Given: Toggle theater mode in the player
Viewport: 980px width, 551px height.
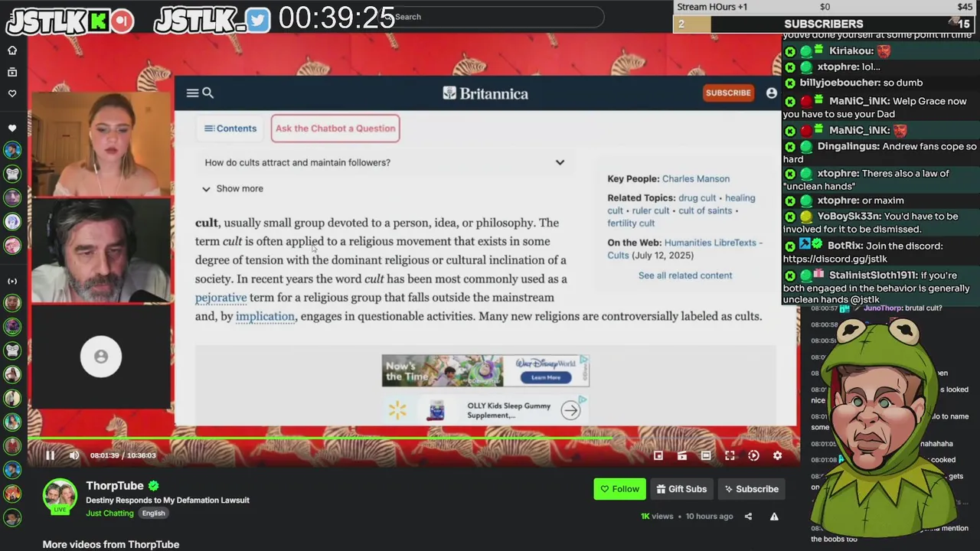Looking at the screenshot, I should 706,455.
